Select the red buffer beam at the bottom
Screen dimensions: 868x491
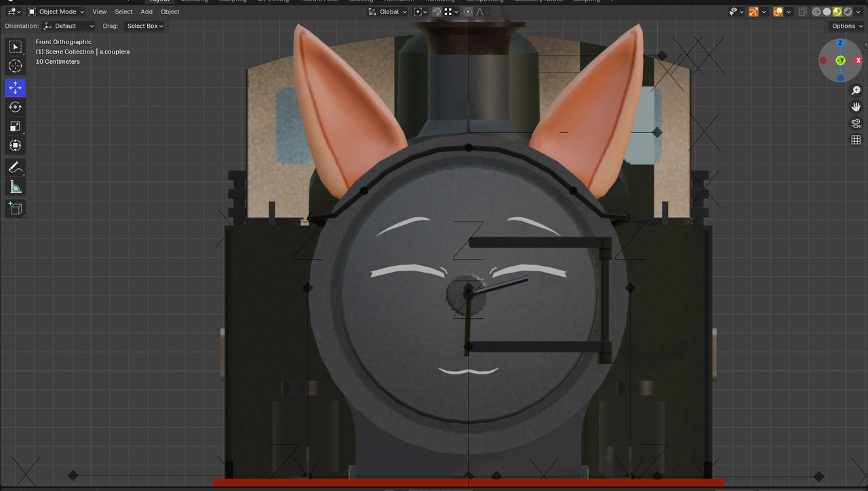tap(468, 483)
